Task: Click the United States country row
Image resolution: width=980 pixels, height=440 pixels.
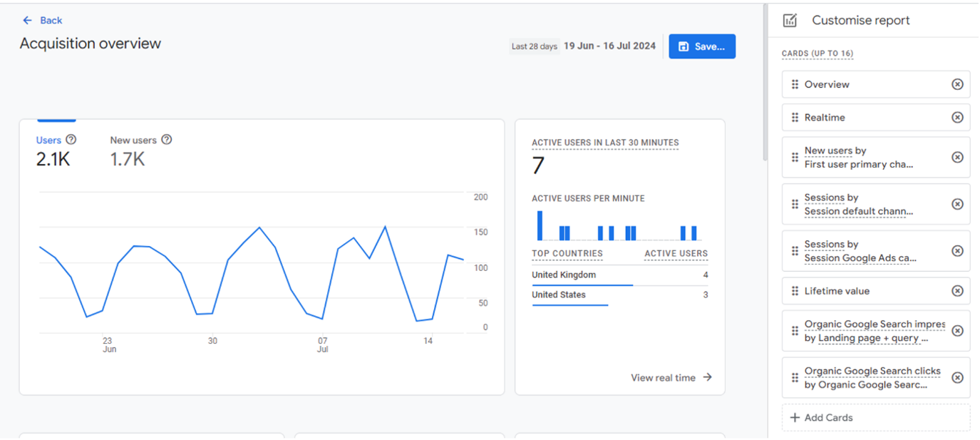Action: point(620,295)
